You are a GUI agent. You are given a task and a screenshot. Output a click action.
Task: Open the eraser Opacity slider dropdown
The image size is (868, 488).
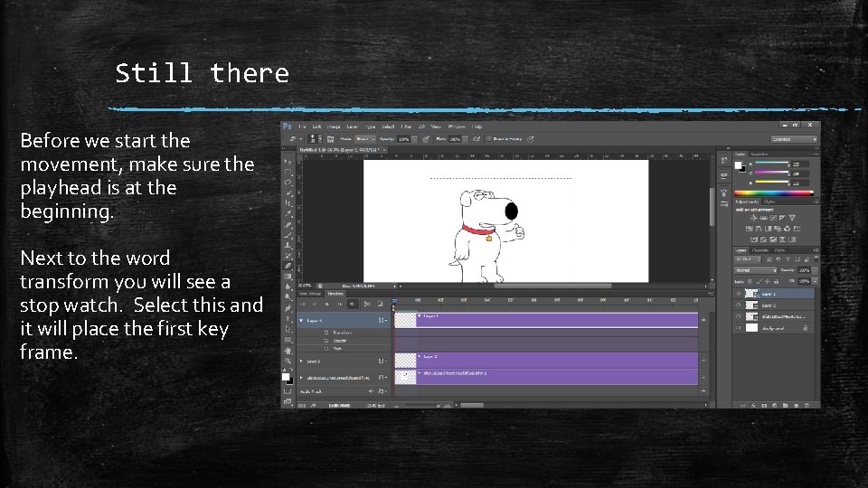tap(415, 139)
